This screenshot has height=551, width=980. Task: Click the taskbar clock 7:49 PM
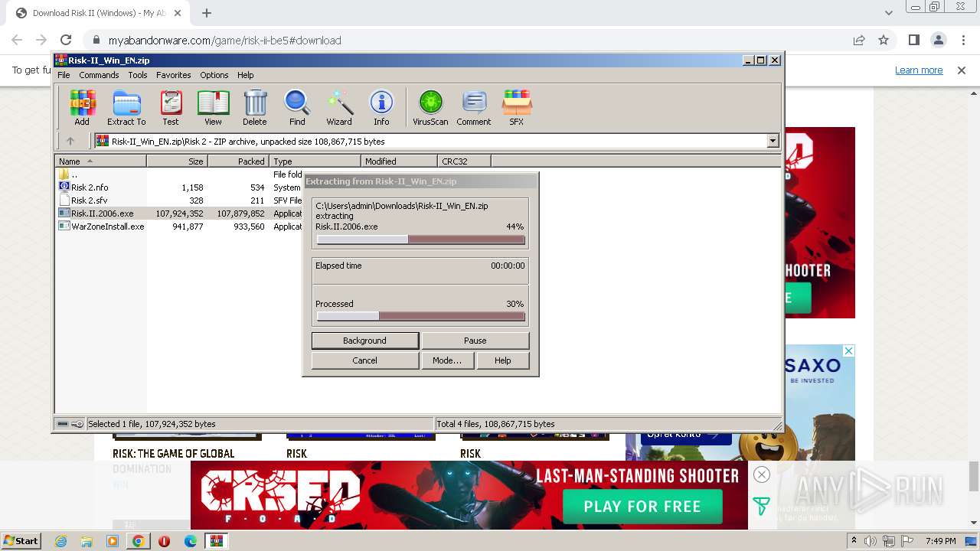(x=940, y=541)
